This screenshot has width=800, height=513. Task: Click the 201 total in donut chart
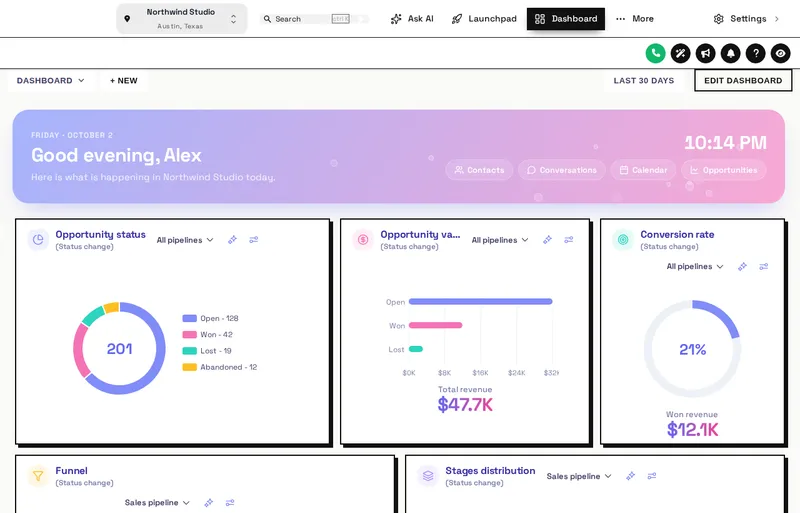[119, 349]
